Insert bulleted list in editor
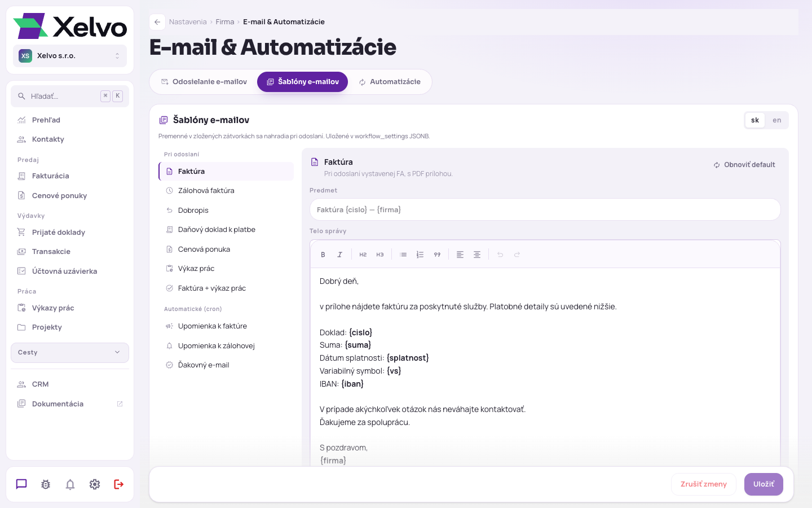Image resolution: width=812 pixels, height=508 pixels. point(403,255)
